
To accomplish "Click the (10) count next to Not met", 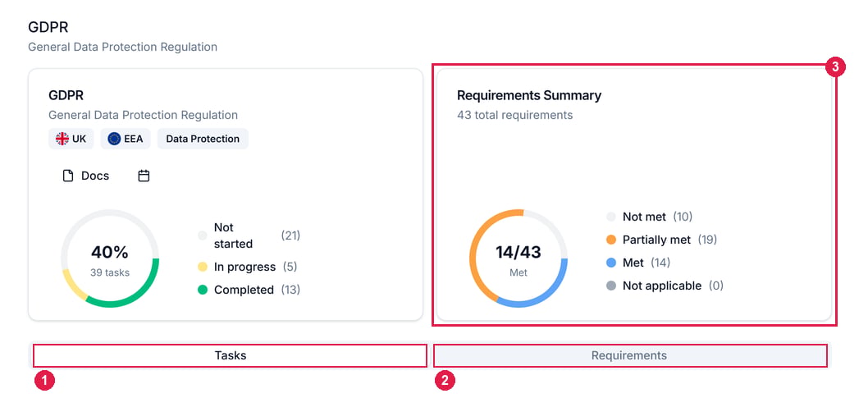I will [683, 217].
